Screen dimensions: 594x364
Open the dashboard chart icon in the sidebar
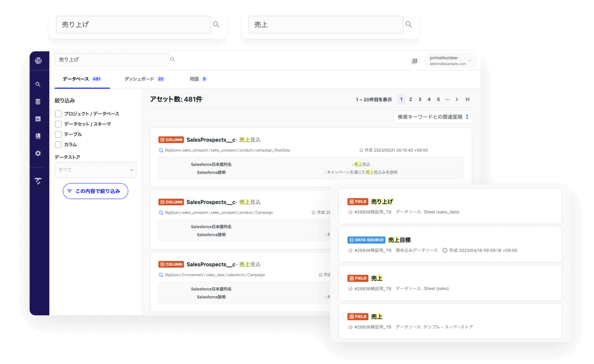click(x=38, y=119)
